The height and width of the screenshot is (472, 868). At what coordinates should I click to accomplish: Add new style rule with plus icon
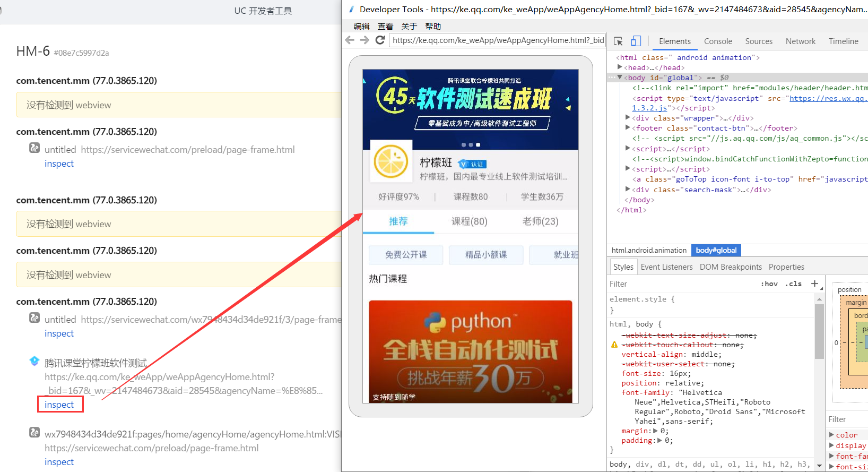pos(814,284)
